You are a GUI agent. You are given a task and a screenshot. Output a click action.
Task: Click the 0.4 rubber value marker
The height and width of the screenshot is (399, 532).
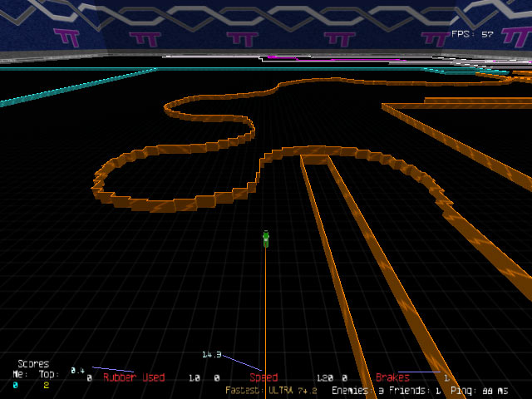[x=77, y=370]
